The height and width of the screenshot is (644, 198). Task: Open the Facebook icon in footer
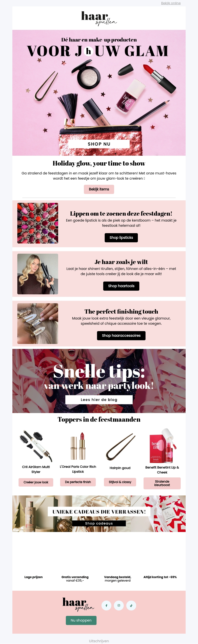[106, 606]
